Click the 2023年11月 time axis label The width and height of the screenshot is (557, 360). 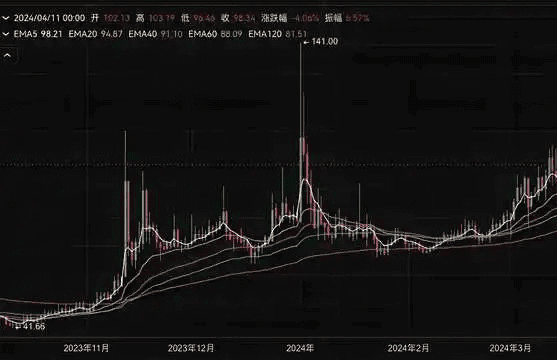[x=86, y=348]
